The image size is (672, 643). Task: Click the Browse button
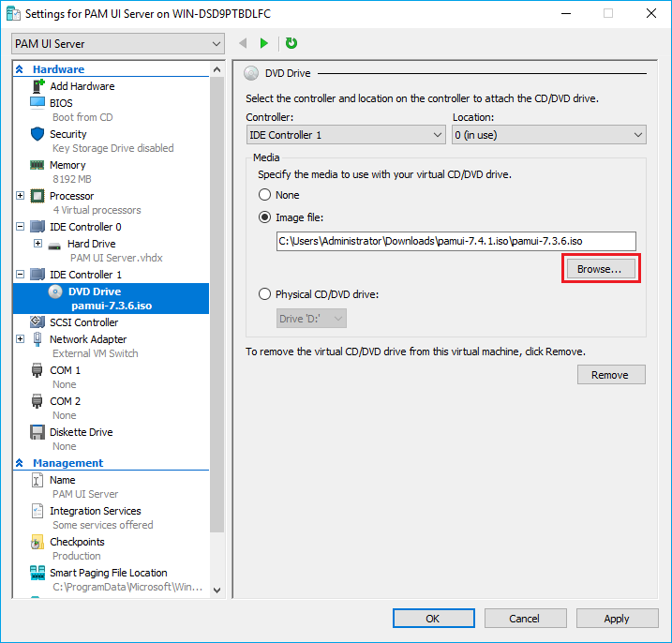[601, 269]
